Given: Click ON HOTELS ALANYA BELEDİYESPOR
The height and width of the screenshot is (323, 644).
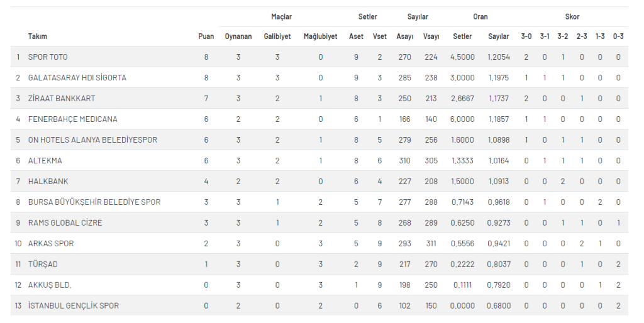Looking at the screenshot, I should point(92,140).
